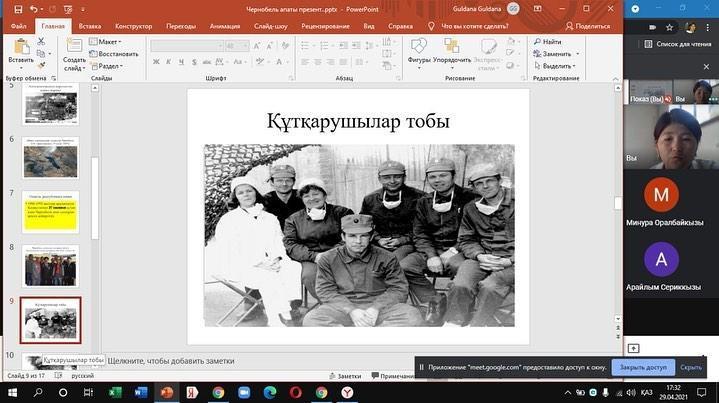Click the Windows search icon on taskbar
Image resolution: width=719 pixels, height=403 pixels.
(36, 394)
